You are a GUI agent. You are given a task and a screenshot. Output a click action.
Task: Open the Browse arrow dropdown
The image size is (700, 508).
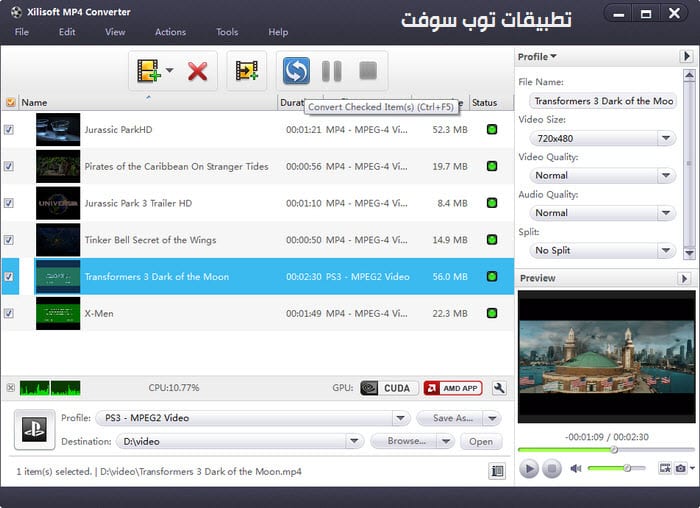[446, 441]
